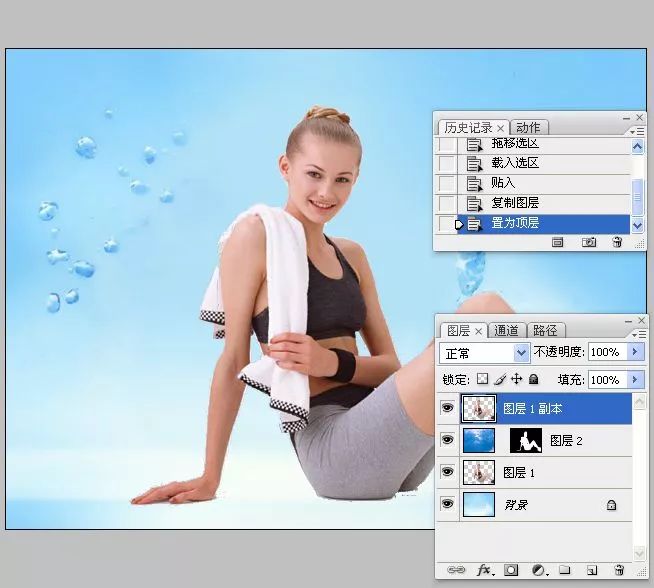Open the 正常 blend mode dropdown
The image size is (654, 588).
pyautogui.click(x=484, y=353)
